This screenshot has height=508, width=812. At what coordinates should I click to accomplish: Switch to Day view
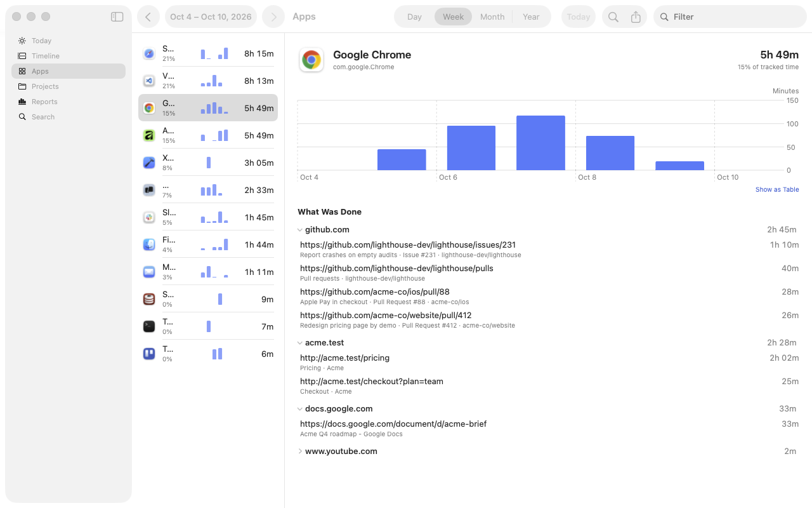(414, 17)
